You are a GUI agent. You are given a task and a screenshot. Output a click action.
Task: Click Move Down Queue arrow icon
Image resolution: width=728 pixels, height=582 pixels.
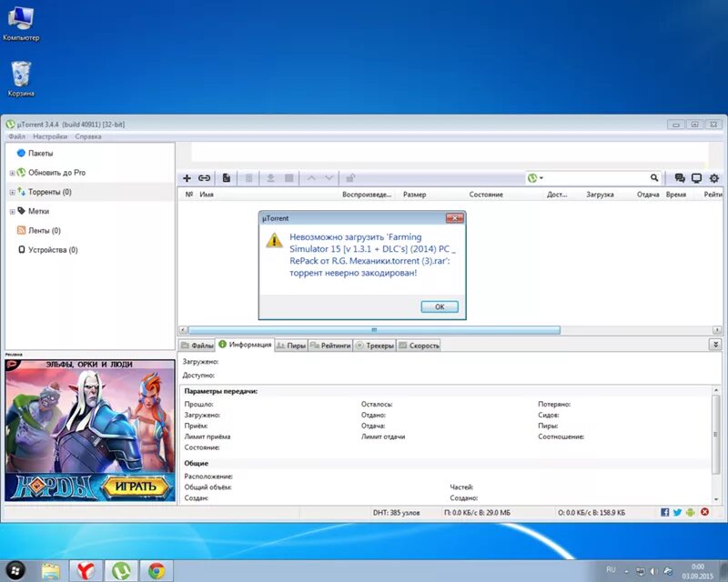pyautogui.click(x=329, y=178)
